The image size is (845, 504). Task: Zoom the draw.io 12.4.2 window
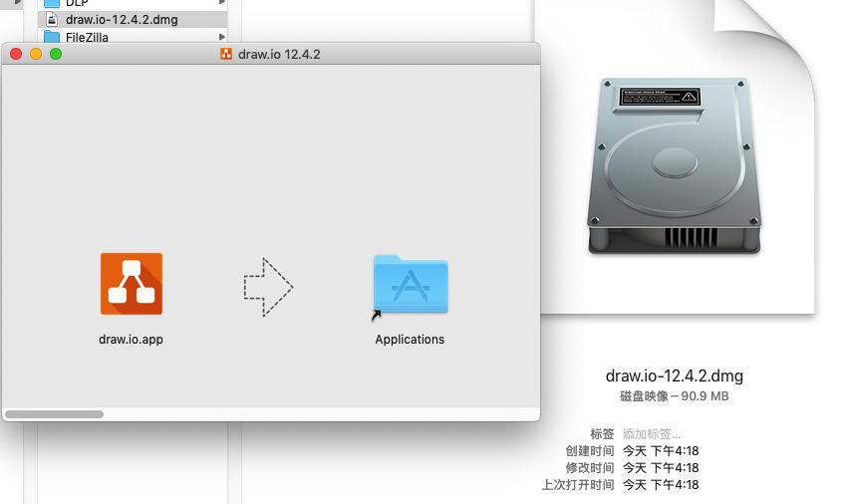(x=56, y=54)
